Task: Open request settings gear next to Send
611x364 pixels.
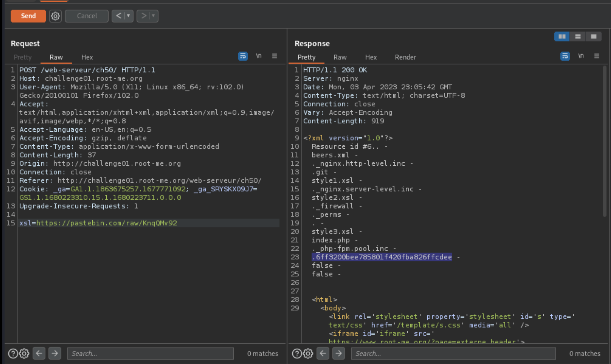Action: click(x=55, y=16)
